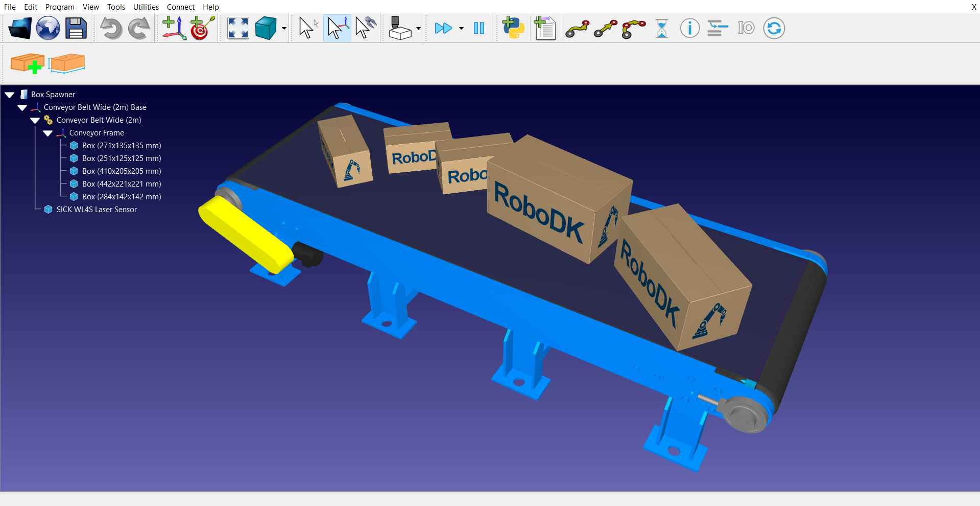Fit all items in the view

[238, 28]
